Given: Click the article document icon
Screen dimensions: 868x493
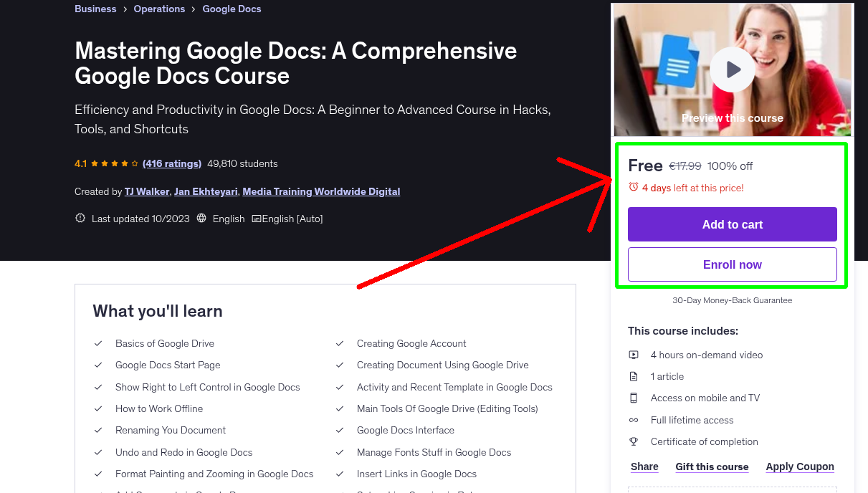Looking at the screenshot, I should click(x=634, y=375).
